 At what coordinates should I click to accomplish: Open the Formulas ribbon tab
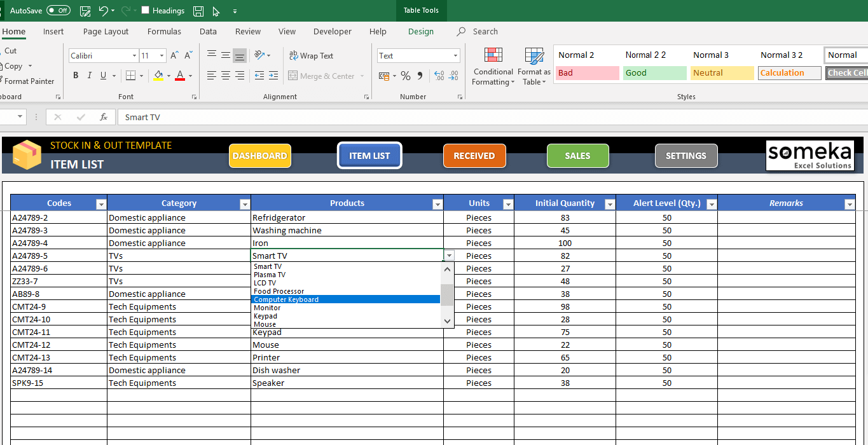(164, 31)
